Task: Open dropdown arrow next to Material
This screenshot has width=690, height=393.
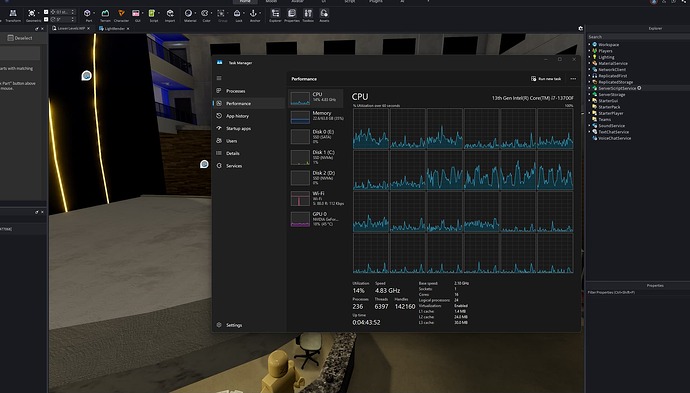Action: coord(195,13)
